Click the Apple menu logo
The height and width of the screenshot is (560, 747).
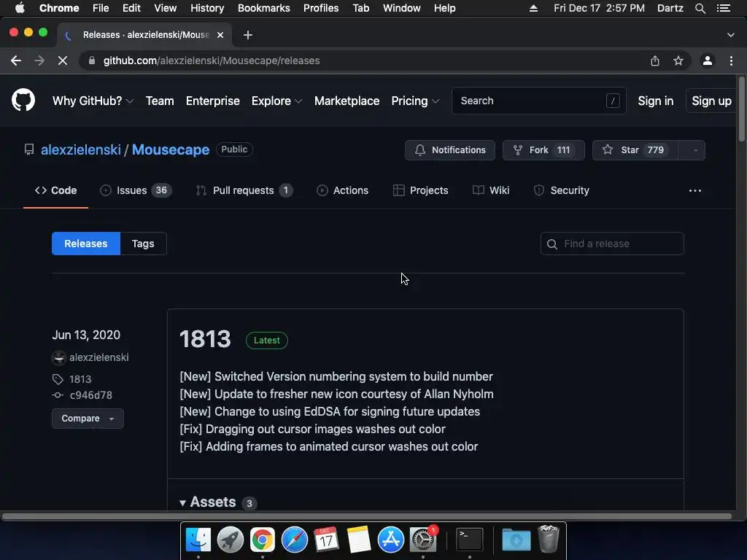pyautogui.click(x=20, y=8)
